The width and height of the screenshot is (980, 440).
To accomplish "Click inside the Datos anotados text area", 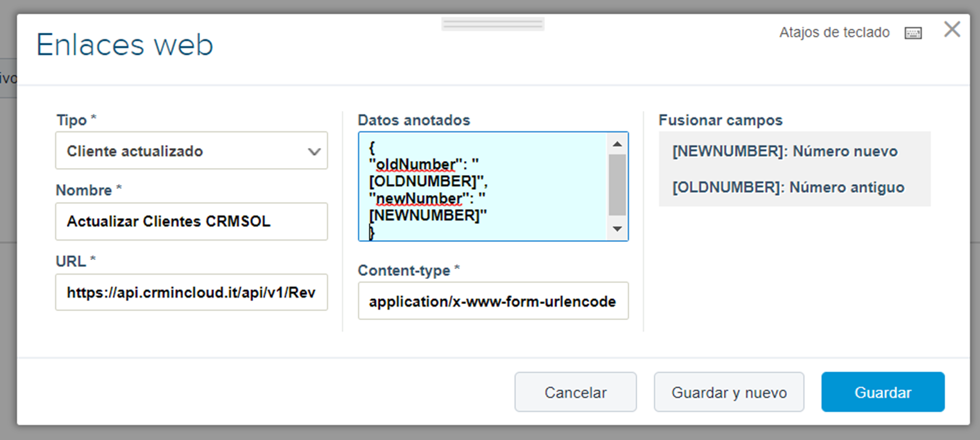I will click(483, 186).
